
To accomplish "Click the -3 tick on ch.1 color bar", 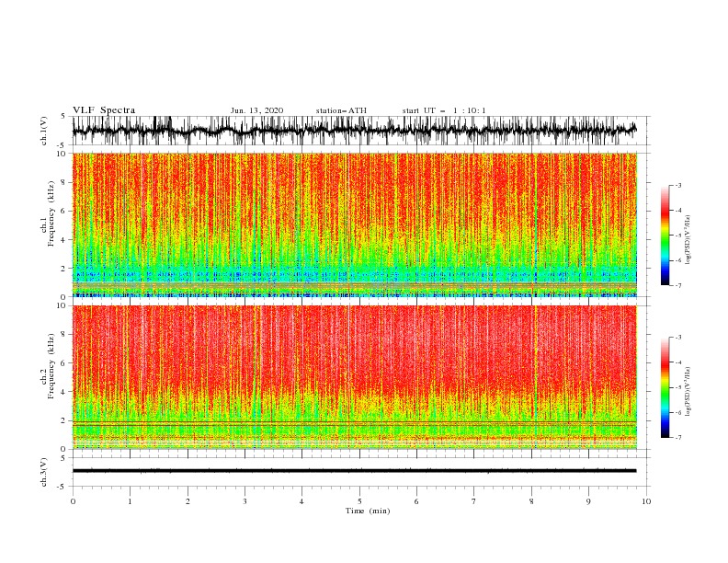I will pyautogui.click(x=677, y=185).
